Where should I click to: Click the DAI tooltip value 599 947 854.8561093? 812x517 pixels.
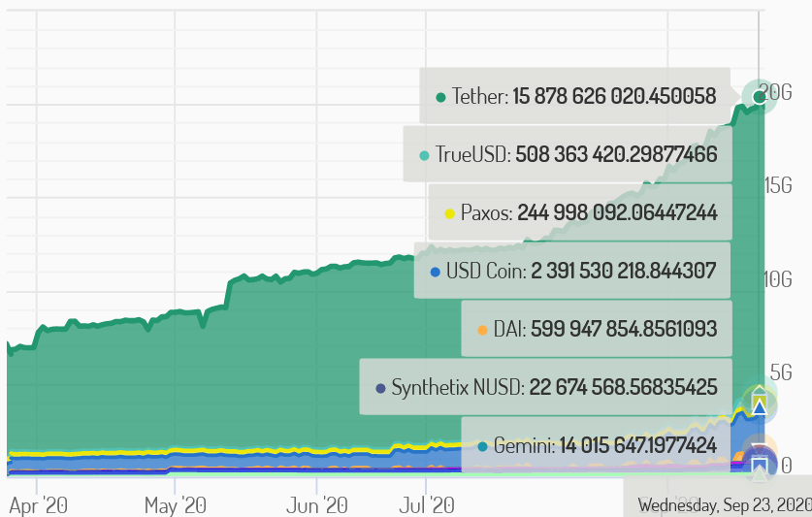coord(624,329)
